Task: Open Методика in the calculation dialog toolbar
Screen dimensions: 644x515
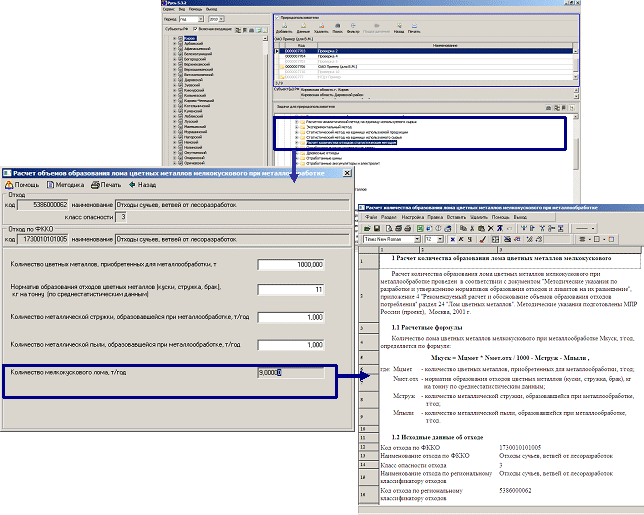Action: tap(67, 185)
